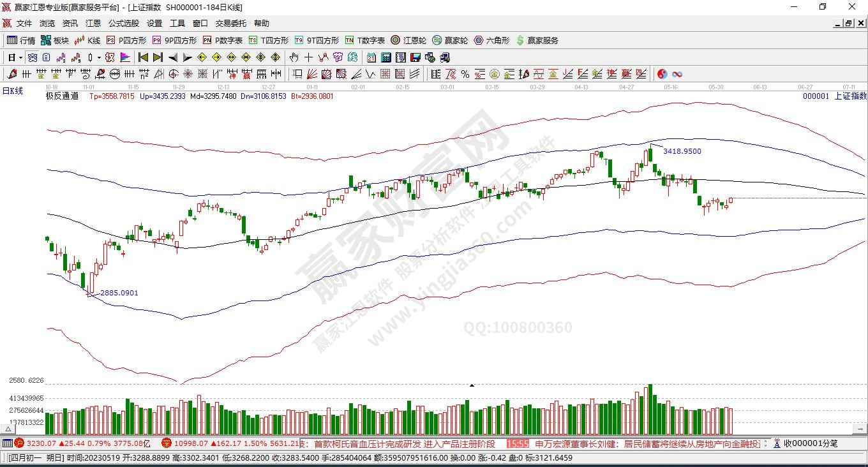
Task: Click the calculator icon in toolbar
Action: 385,57
